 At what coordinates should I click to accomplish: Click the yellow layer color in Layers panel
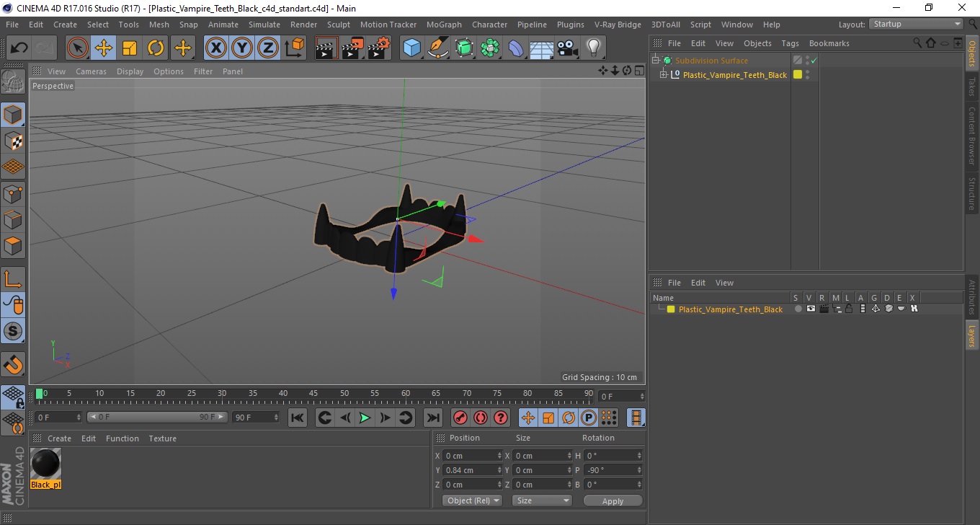671,309
